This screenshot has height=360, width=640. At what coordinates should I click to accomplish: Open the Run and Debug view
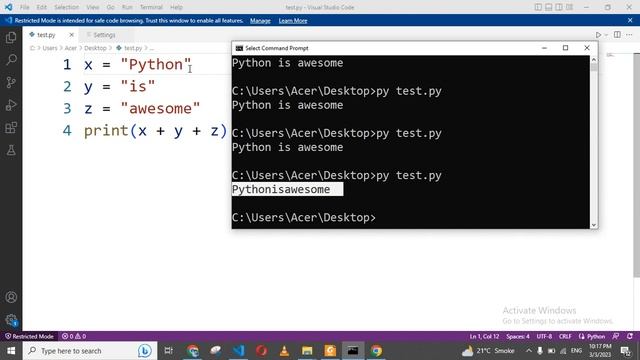11,105
